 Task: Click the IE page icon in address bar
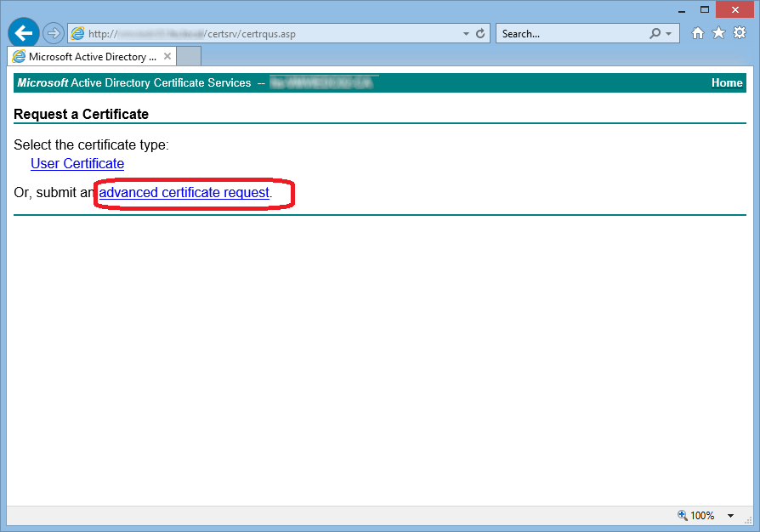tap(78, 34)
